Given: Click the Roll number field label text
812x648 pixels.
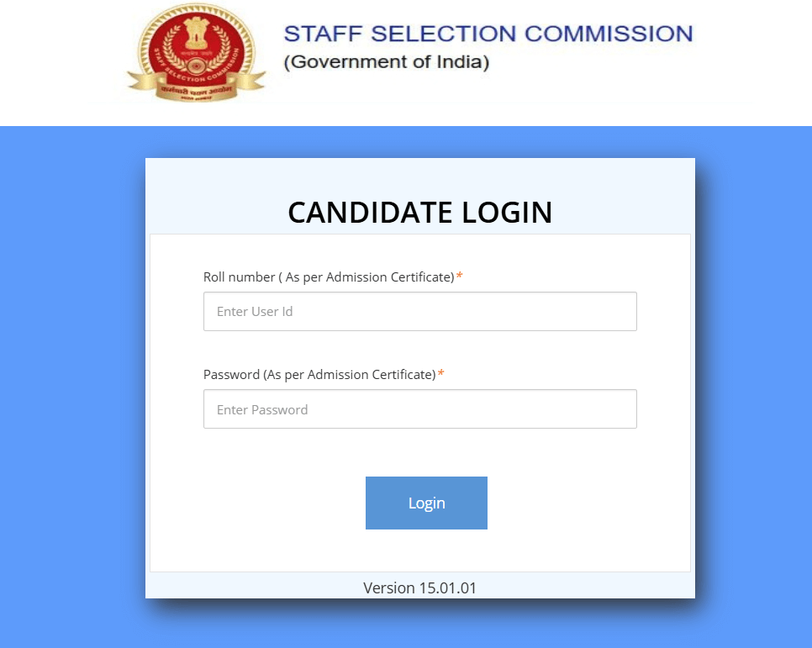Looking at the screenshot, I should click(328, 277).
